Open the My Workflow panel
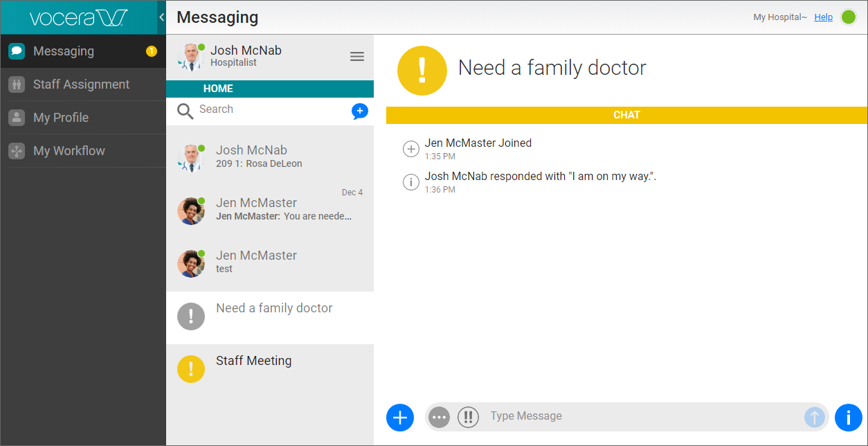Image resolution: width=868 pixels, height=446 pixels. (17, 150)
